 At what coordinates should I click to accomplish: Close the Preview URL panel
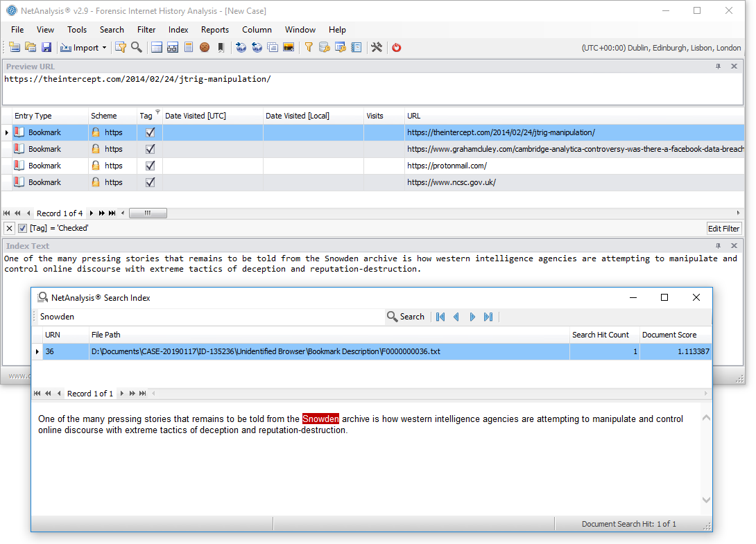click(734, 67)
